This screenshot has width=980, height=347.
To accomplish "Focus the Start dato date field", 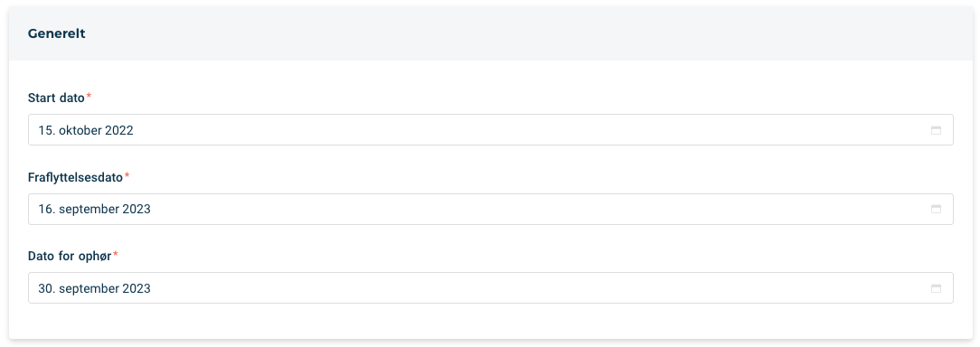I will [491, 130].
